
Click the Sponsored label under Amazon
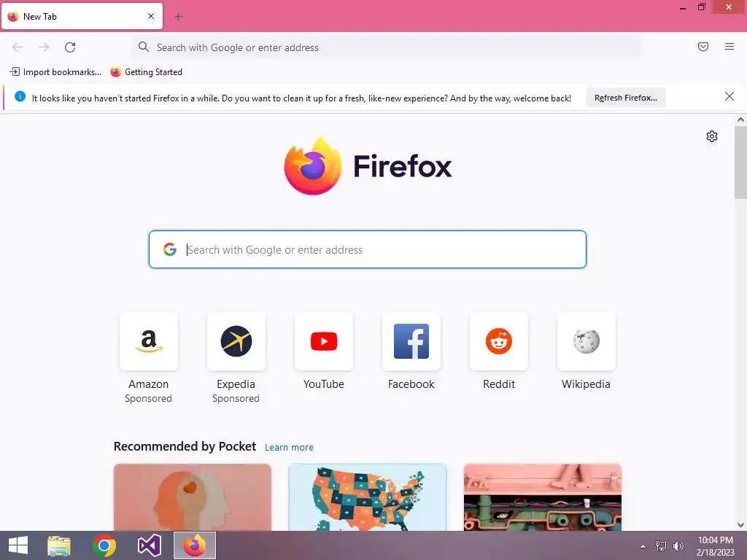tap(148, 398)
